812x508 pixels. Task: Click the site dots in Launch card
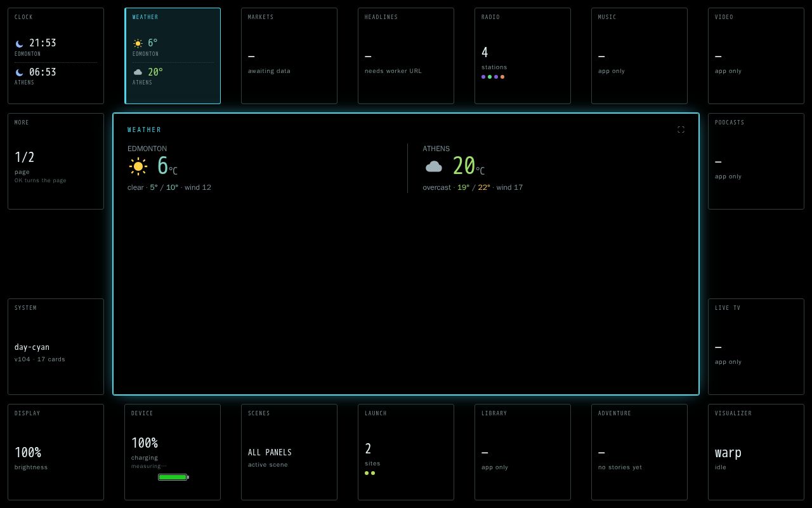point(370,473)
